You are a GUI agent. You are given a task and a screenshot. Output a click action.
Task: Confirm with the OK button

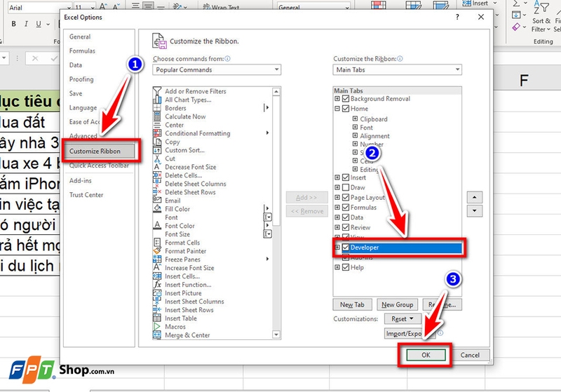coord(426,355)
